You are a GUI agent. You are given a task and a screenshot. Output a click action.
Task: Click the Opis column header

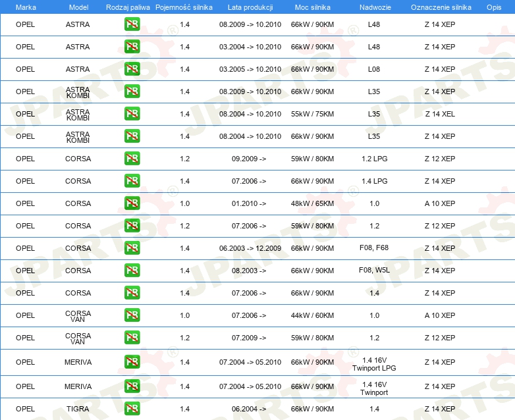pyautogui.click(x=494, y=7)
